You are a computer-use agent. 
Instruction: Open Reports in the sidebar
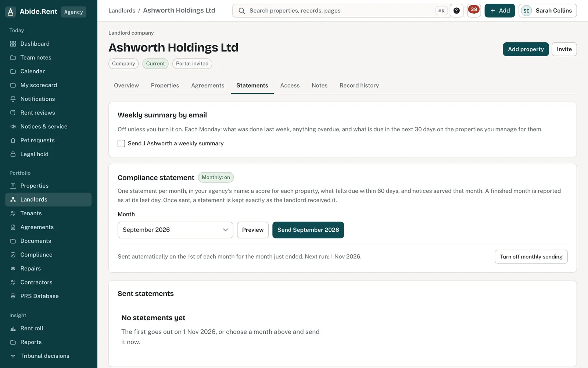coord(49,342)
